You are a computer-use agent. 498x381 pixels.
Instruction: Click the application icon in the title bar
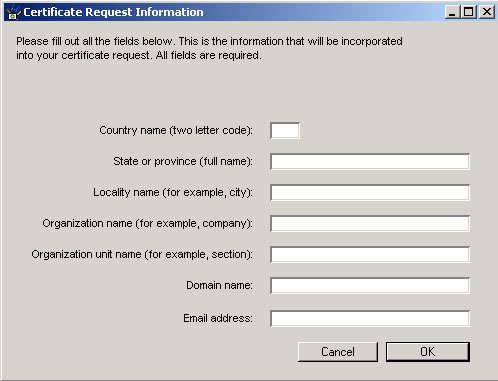click(13, 12)
